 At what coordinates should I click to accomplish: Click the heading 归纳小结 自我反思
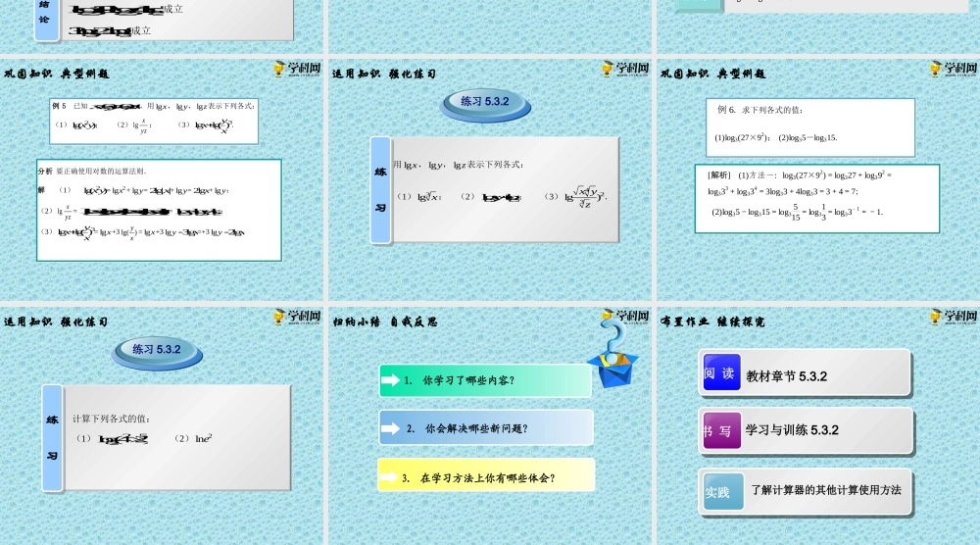[x=385, y=322]
